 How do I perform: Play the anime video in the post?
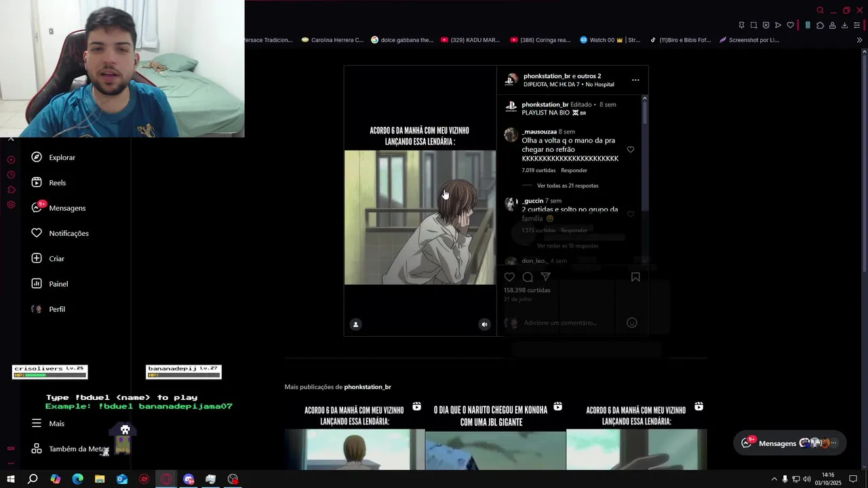(x=420, y=217)
